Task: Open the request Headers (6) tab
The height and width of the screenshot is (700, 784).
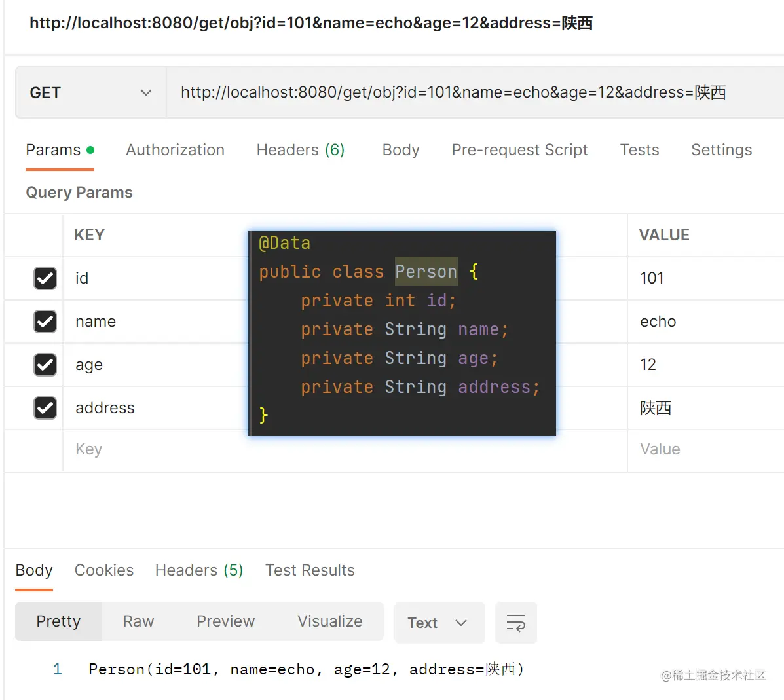Action: [x=301, y=150]
